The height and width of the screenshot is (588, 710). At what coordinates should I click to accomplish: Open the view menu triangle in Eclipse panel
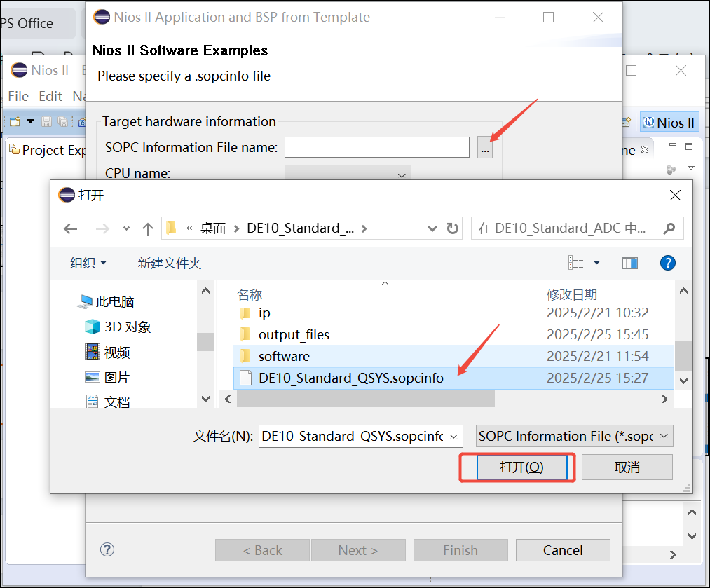click(691, 168)
